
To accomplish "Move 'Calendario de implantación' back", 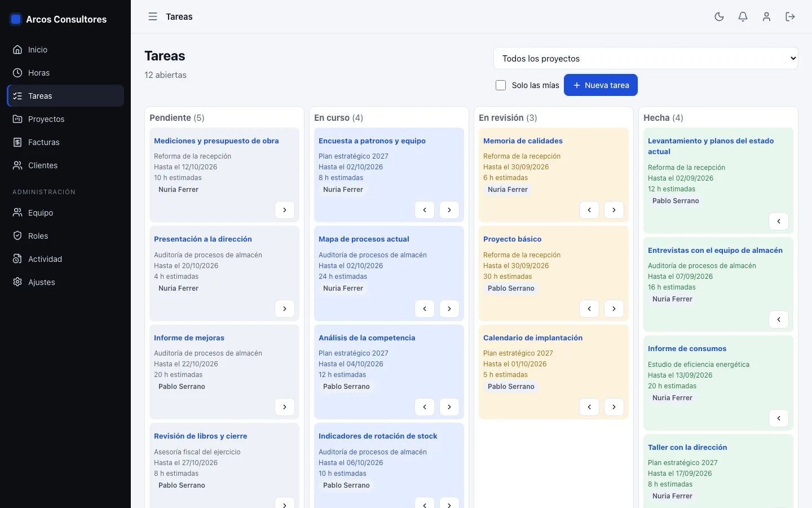I will click(589, 407).
